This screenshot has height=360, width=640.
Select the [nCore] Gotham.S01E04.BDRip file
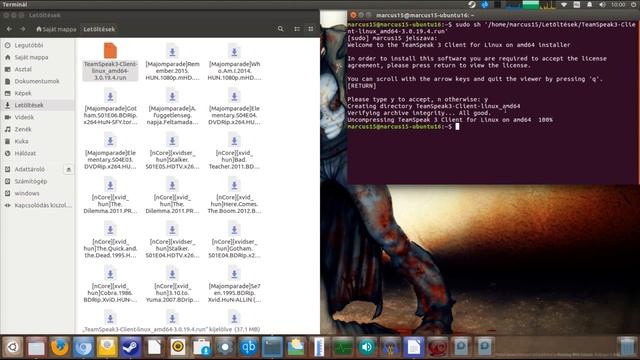[234, 240]
